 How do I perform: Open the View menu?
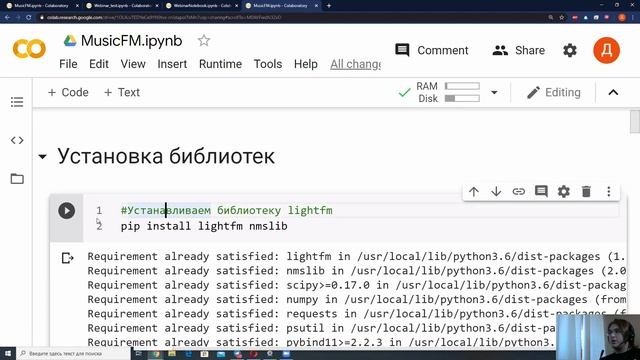pyautogui.click(x=133, y=64)
